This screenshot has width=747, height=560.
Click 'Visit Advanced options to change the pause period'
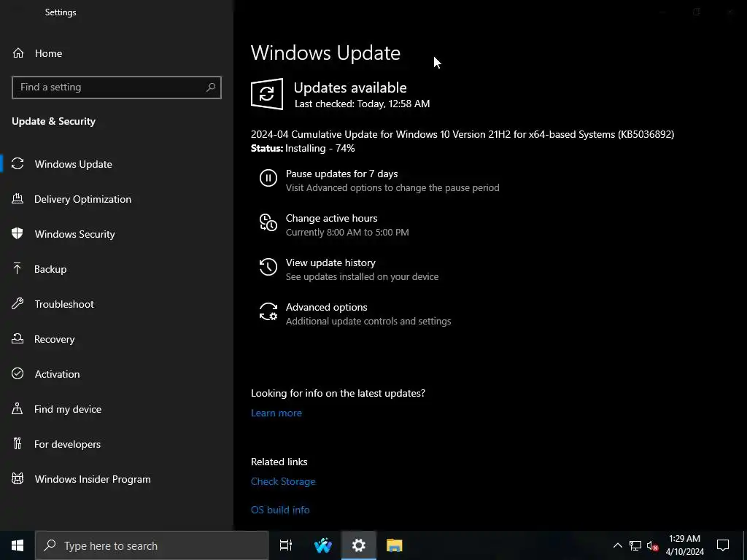(392, 187)
